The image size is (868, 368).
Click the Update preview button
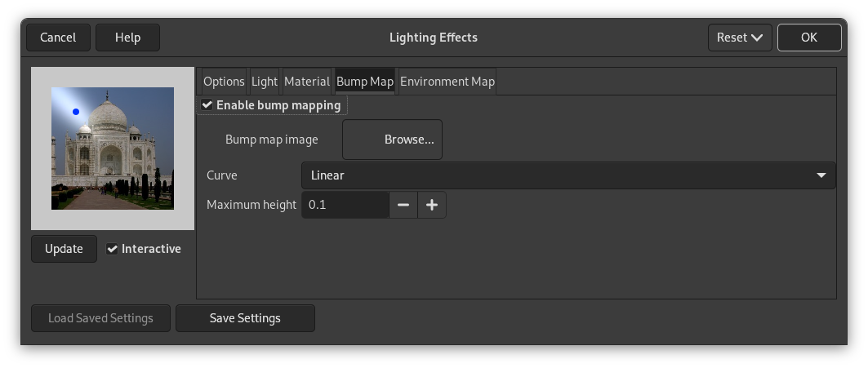coord(64,249)
